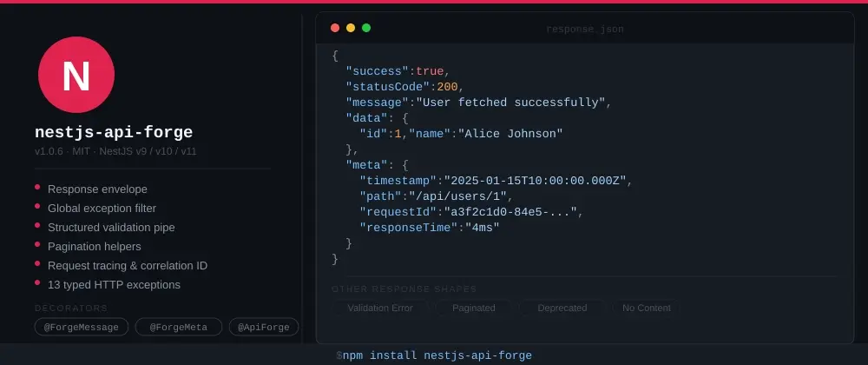Open the Deprecated response shape
The height and width of the screenshot is (365, 868).
pyautogui.click(x=562, y=308)
